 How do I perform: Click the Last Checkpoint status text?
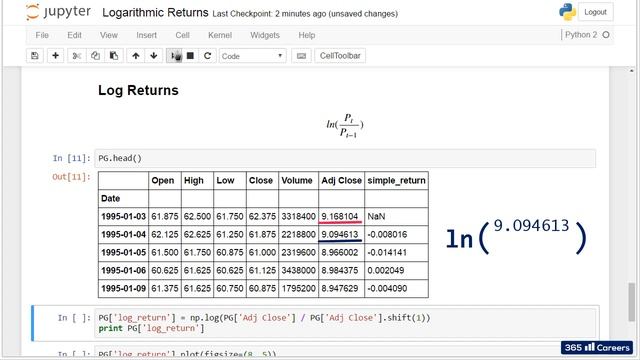305,14
